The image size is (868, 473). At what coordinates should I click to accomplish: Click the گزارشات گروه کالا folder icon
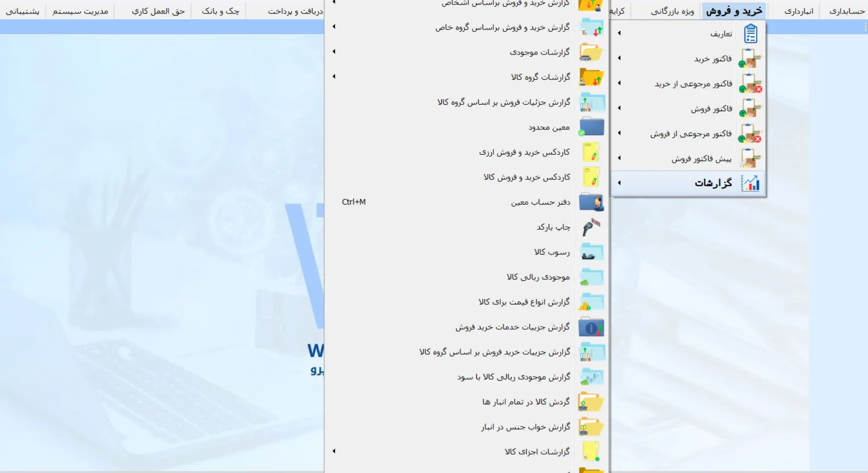click(x=591, y=77)
